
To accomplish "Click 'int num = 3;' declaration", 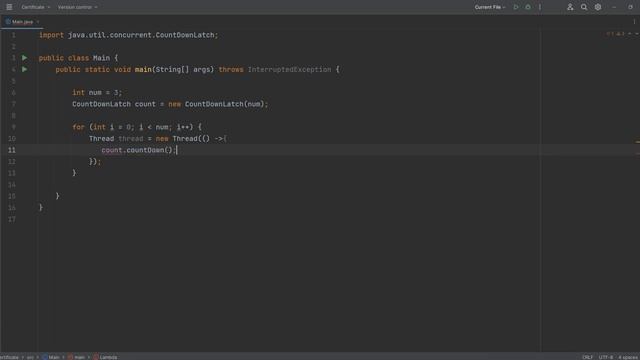I will (97, 93).
